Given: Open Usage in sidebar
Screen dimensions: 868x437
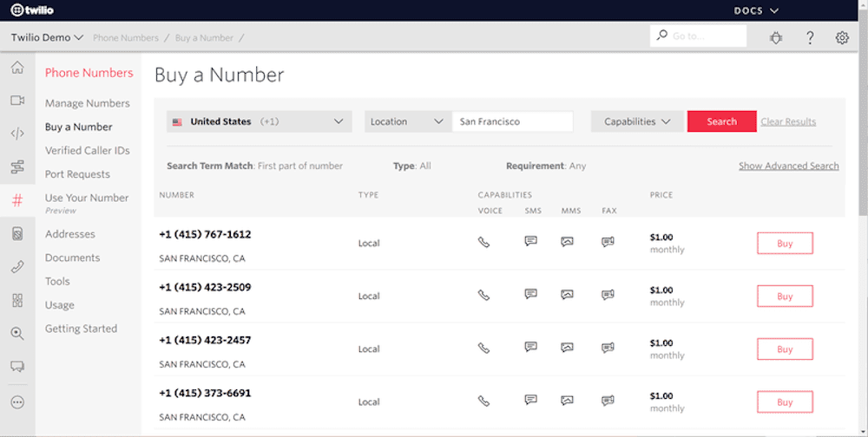Looking at the screenshot, I should [60, 305].
